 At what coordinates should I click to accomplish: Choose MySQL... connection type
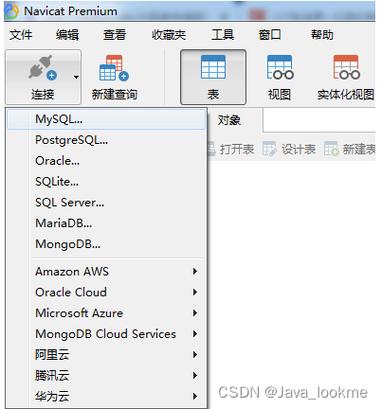pos(107,119)
